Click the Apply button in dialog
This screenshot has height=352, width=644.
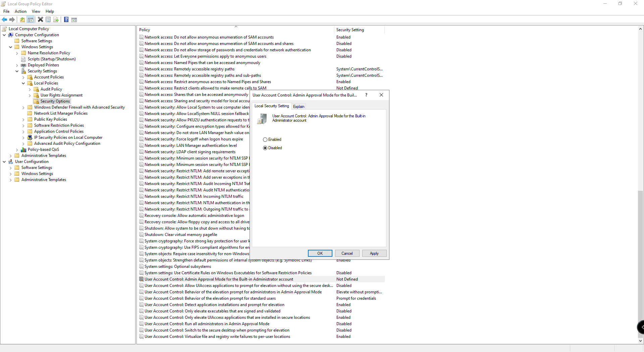[374, 253]
